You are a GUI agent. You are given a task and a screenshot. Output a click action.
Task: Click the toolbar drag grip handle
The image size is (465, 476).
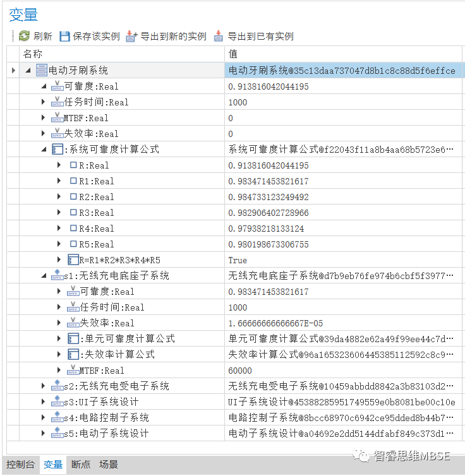tap(13, 36)
